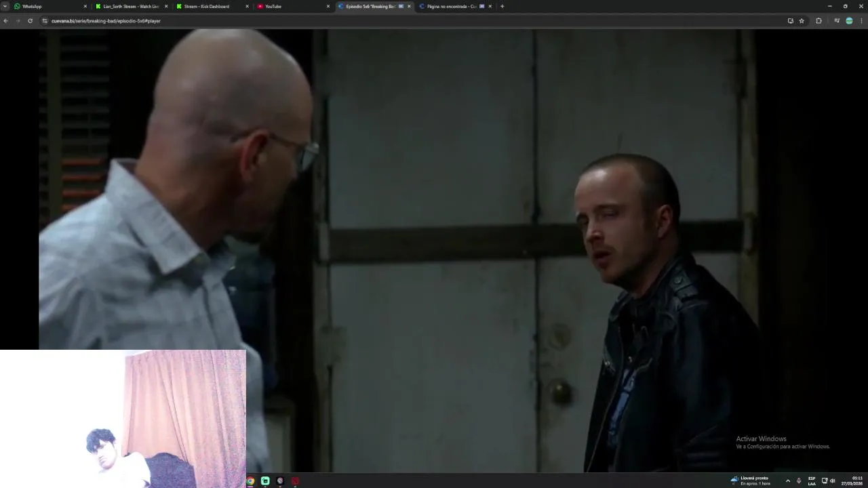The width and height of the screenshot is (868, 488).
Task: Open the OBS Studio taskbar icon
Action: [x=280, y=481]
